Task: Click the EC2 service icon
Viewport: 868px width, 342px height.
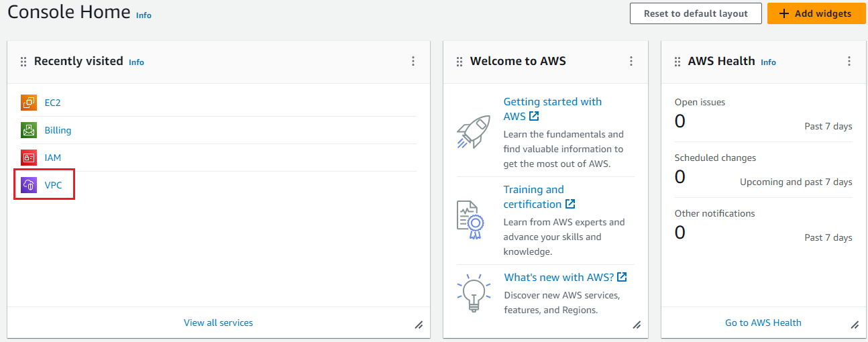Action: [x=29, y=103]
